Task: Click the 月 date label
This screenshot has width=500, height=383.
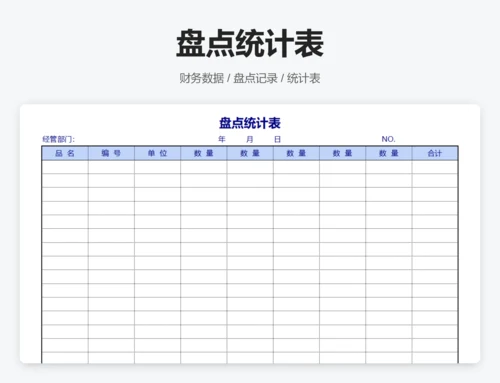Action: coord(250,139)
